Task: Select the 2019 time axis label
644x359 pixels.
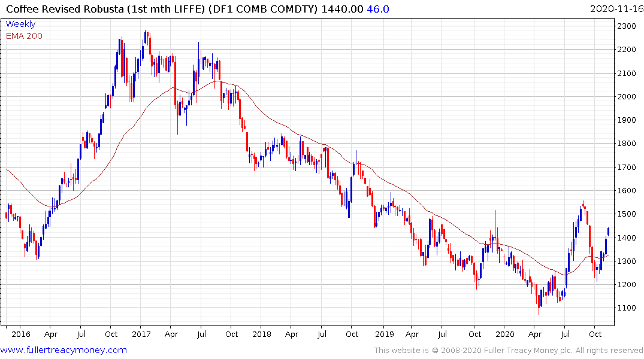Action: (385, 334)
